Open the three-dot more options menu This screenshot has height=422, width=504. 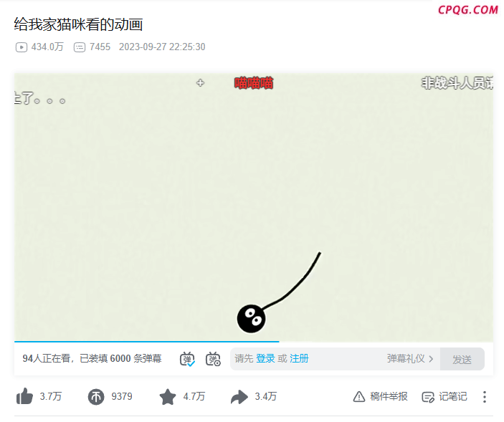click(x=485, y=397)
